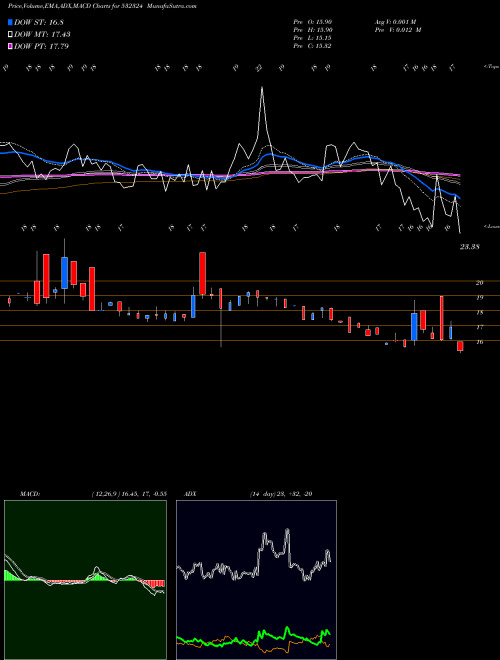Viewport: 500px width, 660px height.
Task: Click the ADX '(14 day) 28, +32, -20' values
Action: click(281, 494)
